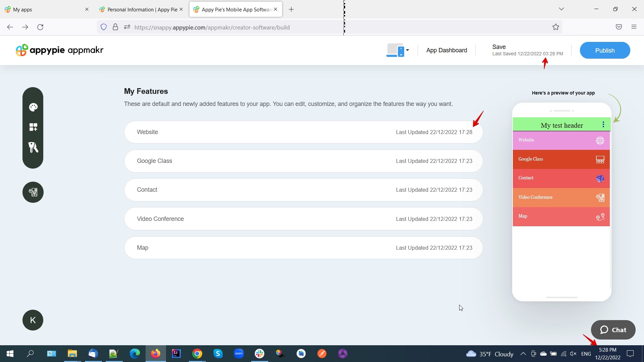Show hidden system tray icons
Viewport: 644px width, 362px height.
coord(523,354)
